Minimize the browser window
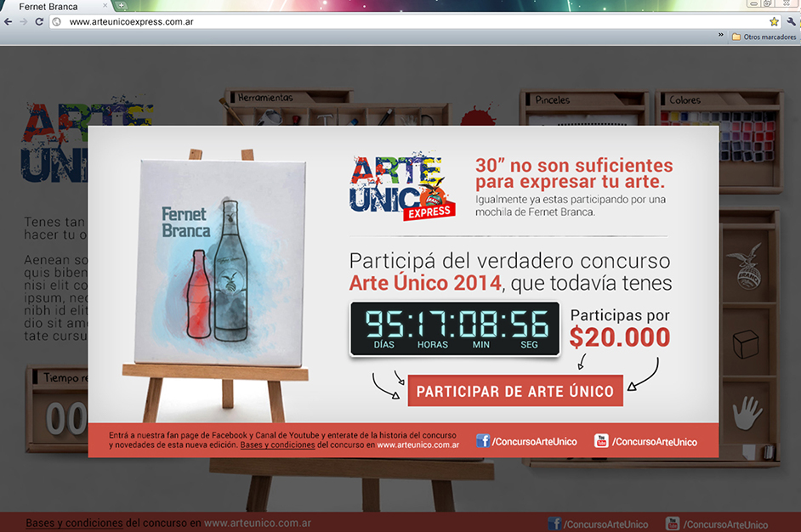The width and height of the screenshot is (801, 532). point(752,3)
